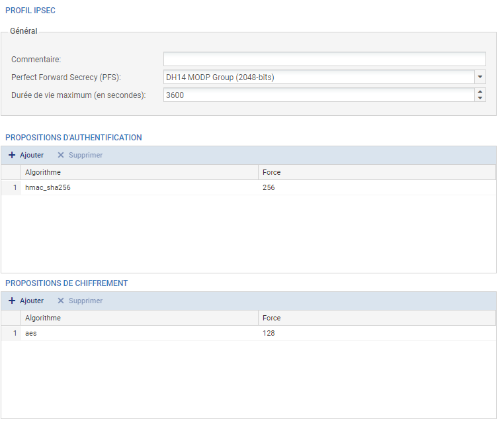The height and width of the screenshot is (429, 504).
Task: Sort by Algorithme header in authentication table
Action: pyautogui.click(x=139, y=172)
